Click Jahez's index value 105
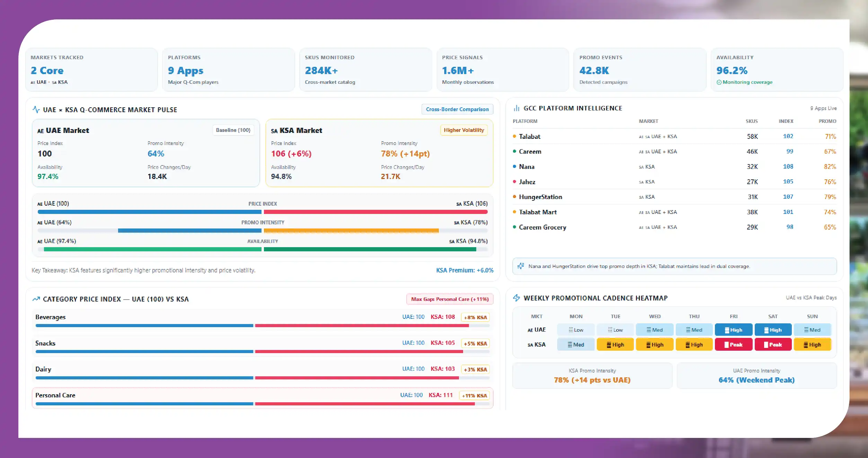This screenshot has height=458, width=868. click(x=788, y=182)
